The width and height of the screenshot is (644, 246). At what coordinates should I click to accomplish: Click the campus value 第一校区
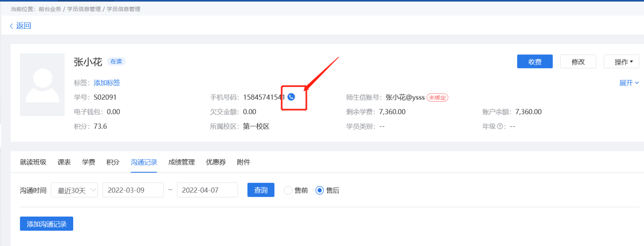click(x=256, y=126)
